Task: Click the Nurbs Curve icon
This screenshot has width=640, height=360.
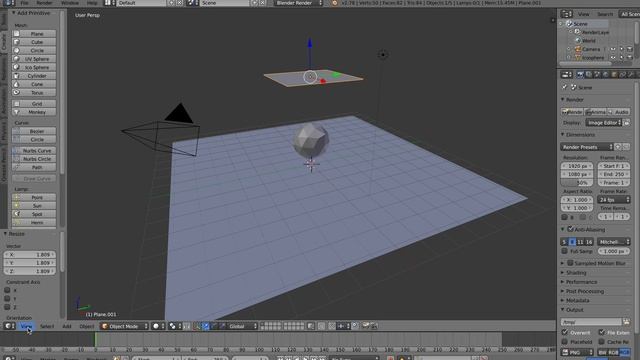Action: (16, 151)
